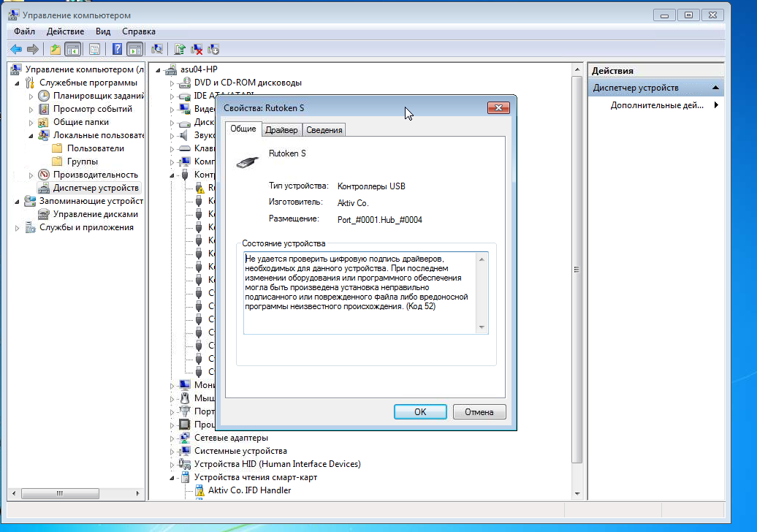This screenshot has width=757, height=532.
Task: Expand the Сетевые адаптеры device category
Action: [173, 438]
